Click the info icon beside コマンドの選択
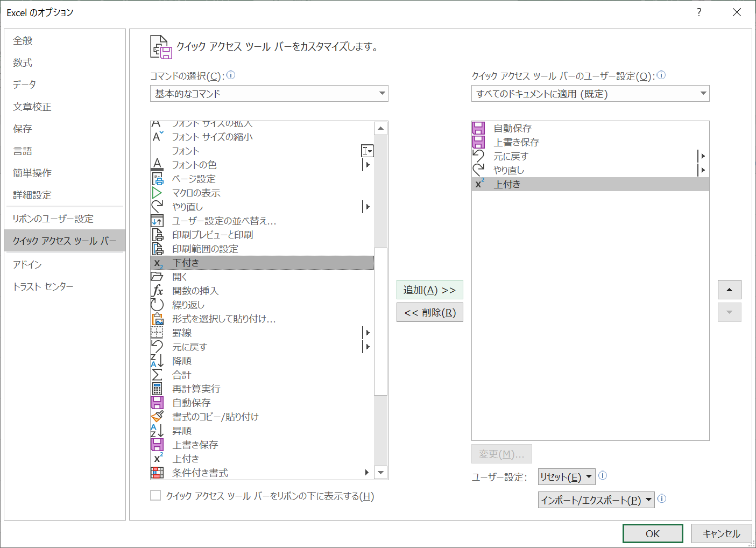 231,75
